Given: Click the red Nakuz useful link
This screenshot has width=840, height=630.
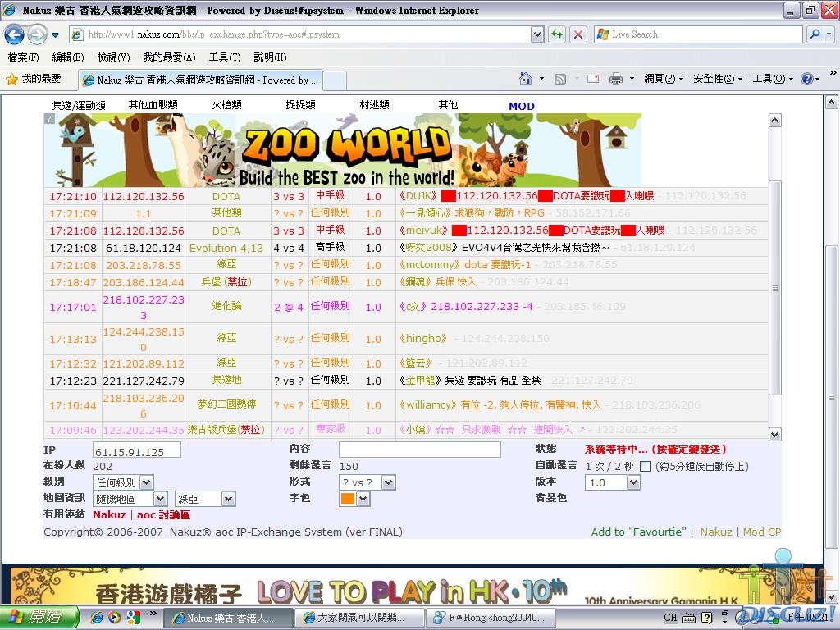Looking at the screenshot, I should point(109,515).
